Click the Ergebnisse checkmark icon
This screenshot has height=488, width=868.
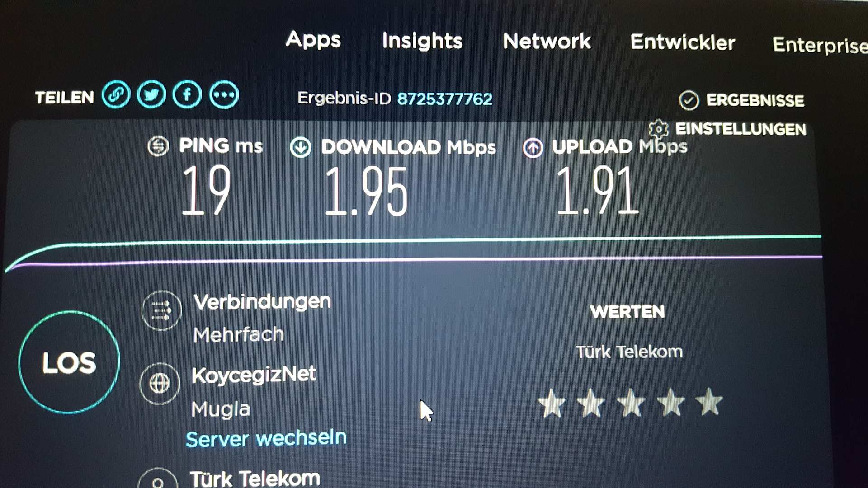click(x=689, y=100)
